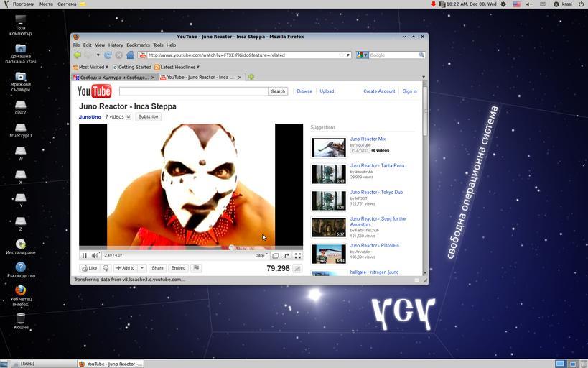The height and width of the screenshot is (368, 588).
Task: Click the dislike thumbs-down icon
Action: pos(106,268)
